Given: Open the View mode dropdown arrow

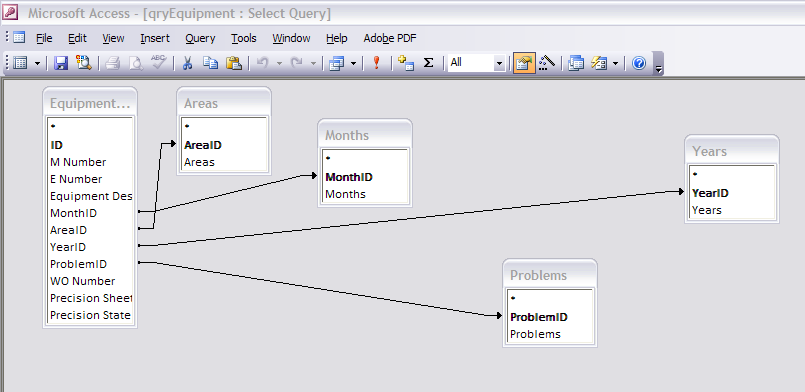Looking at the screenshot, I should click(37, 64).
